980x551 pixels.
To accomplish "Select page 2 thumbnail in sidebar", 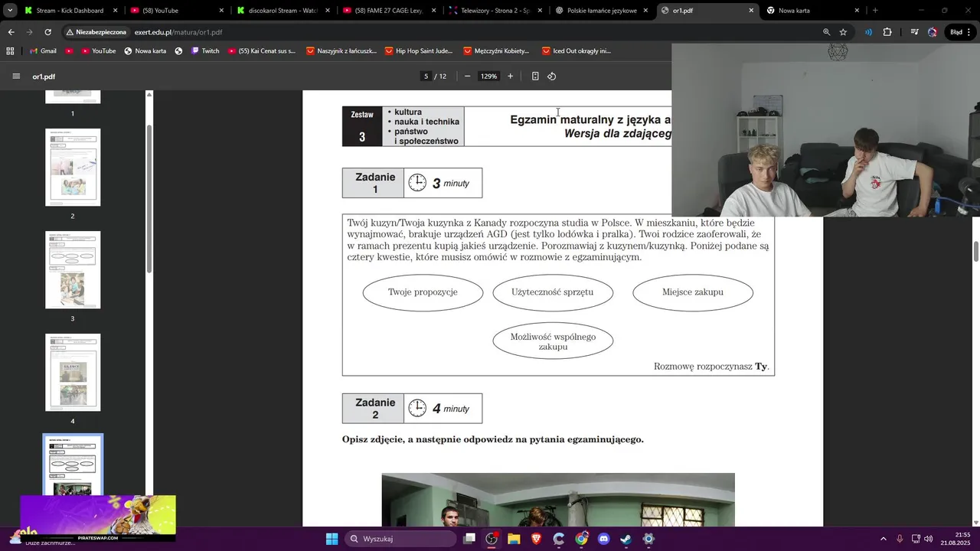I will (x=73, y=167).
